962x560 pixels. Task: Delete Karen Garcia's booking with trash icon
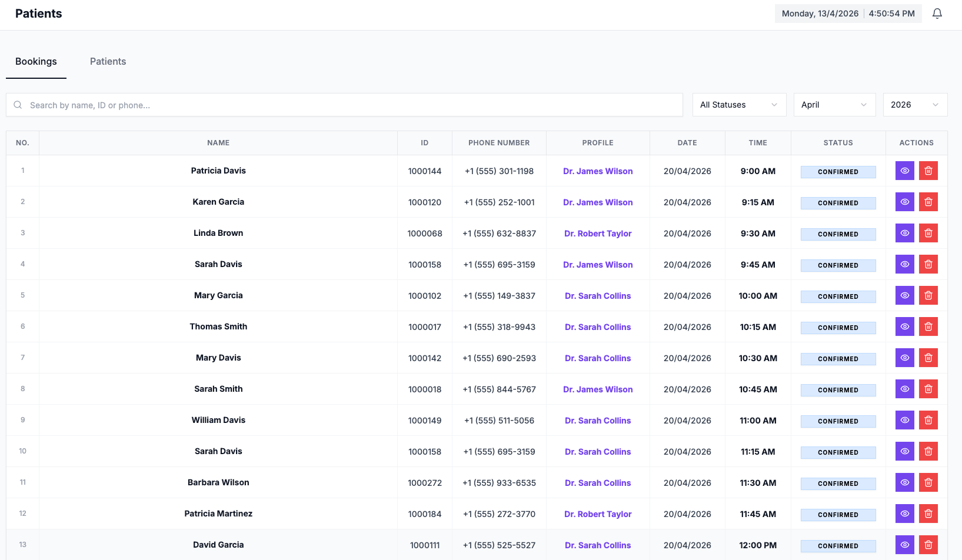[x=928, y=202]
